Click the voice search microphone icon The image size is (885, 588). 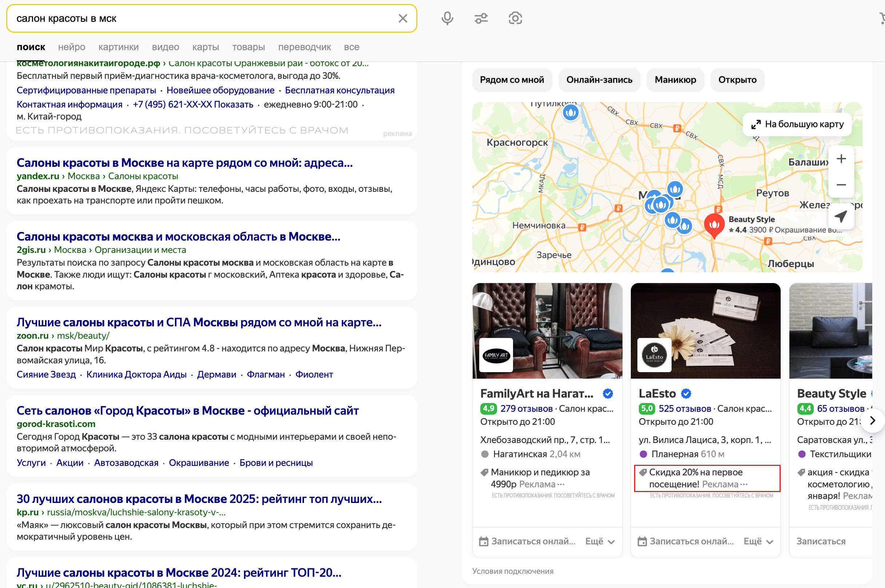(x=447, y=18)
